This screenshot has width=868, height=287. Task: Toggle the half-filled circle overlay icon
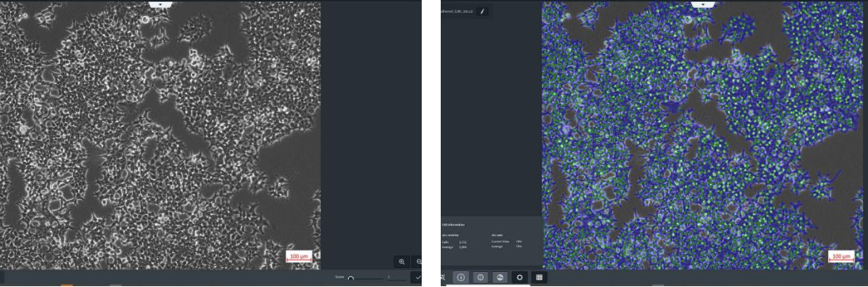pos(500,277)
